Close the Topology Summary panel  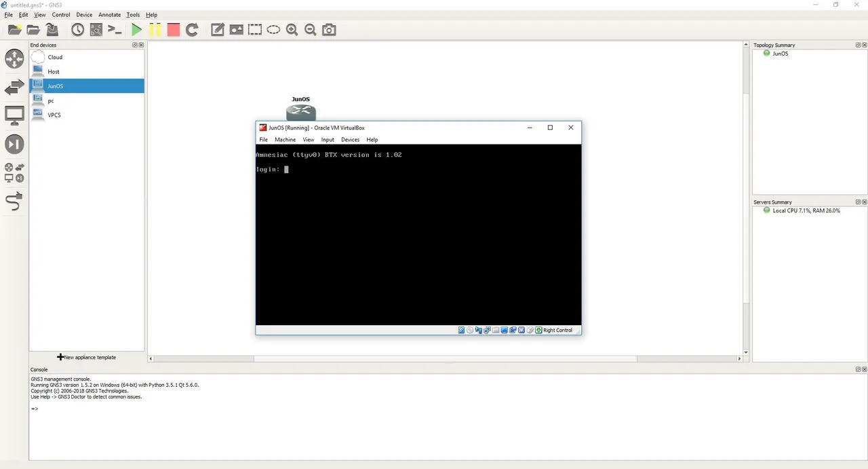point(864,45)
